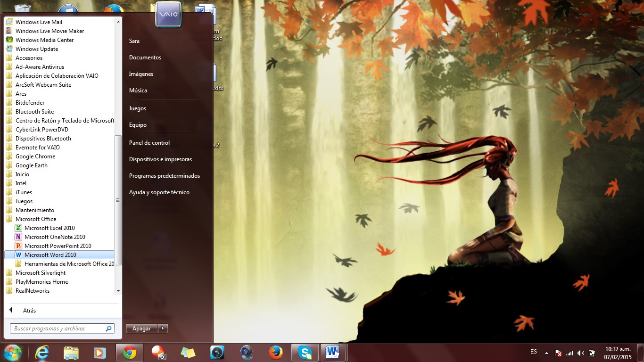Open the red ball camera app in the taskbar

(159, 353)
